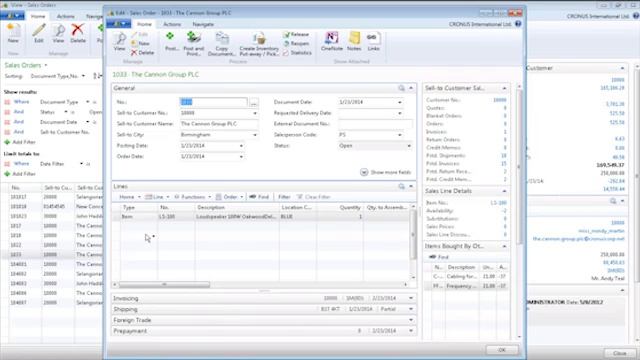Open Notes icon in ribbon

354,42
